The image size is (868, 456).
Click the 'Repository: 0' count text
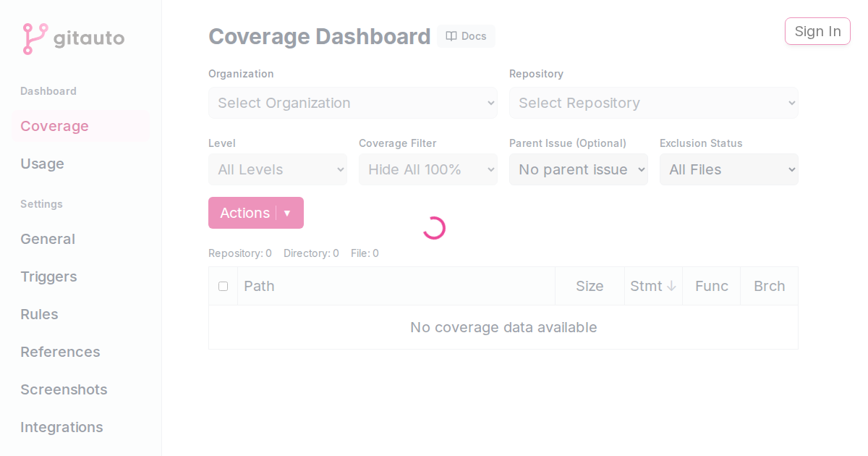coord(240,253)
